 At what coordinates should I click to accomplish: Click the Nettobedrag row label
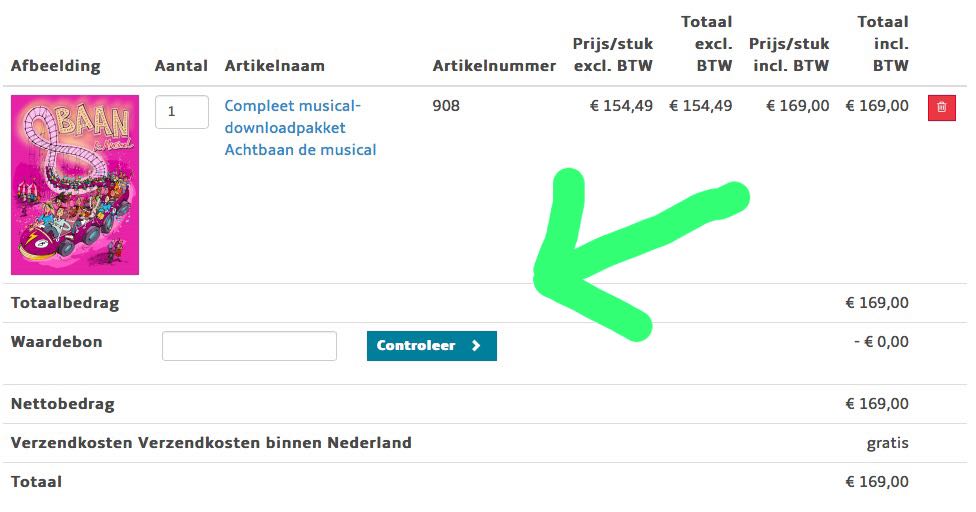point(63,404)
